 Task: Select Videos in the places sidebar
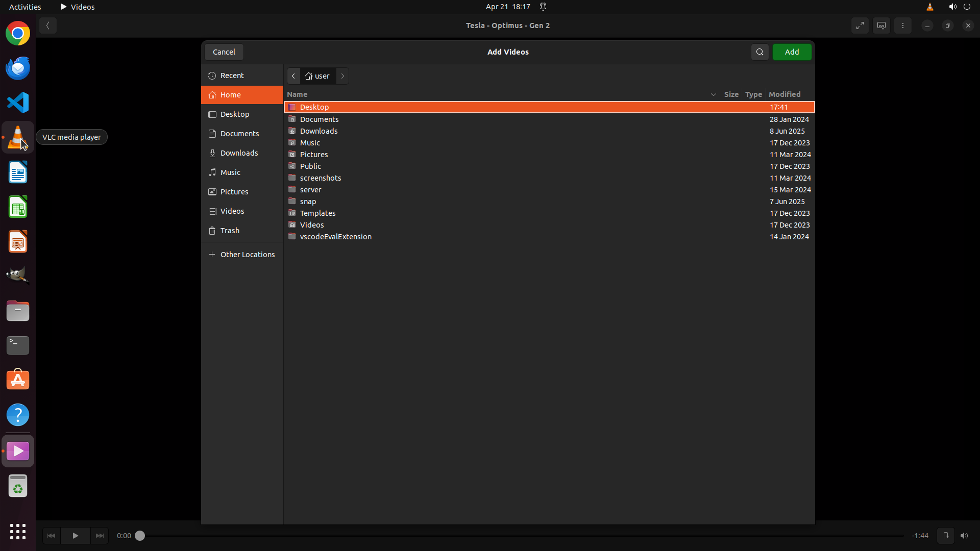(x=232, y=211)
